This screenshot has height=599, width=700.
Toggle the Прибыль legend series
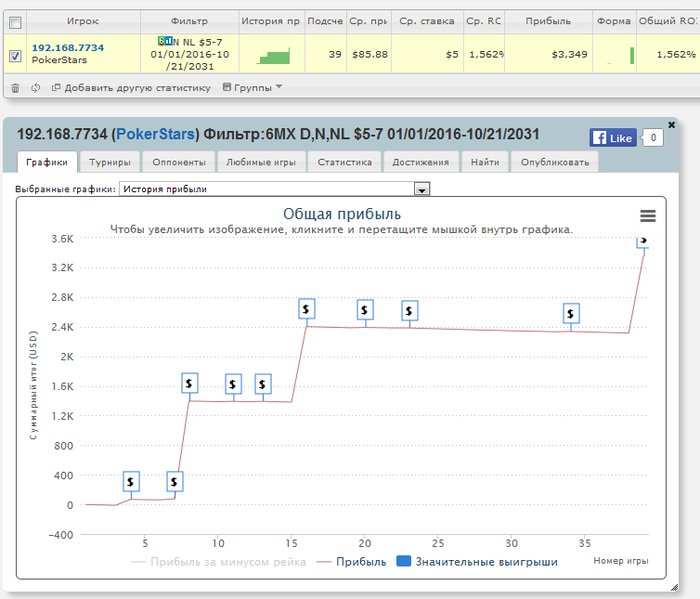pos(352,562)
